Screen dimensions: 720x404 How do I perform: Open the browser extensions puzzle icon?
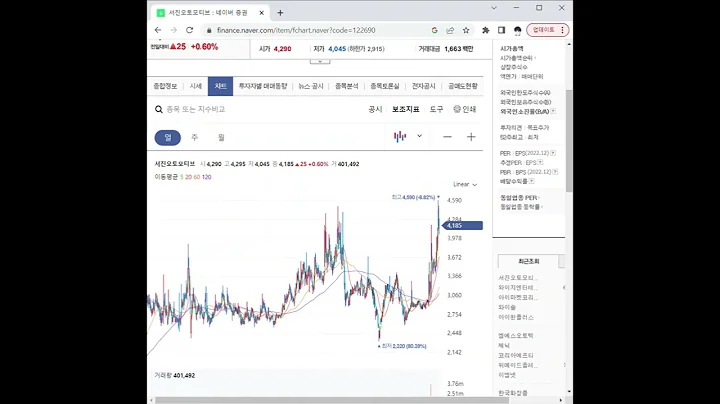tap(485, 30)
